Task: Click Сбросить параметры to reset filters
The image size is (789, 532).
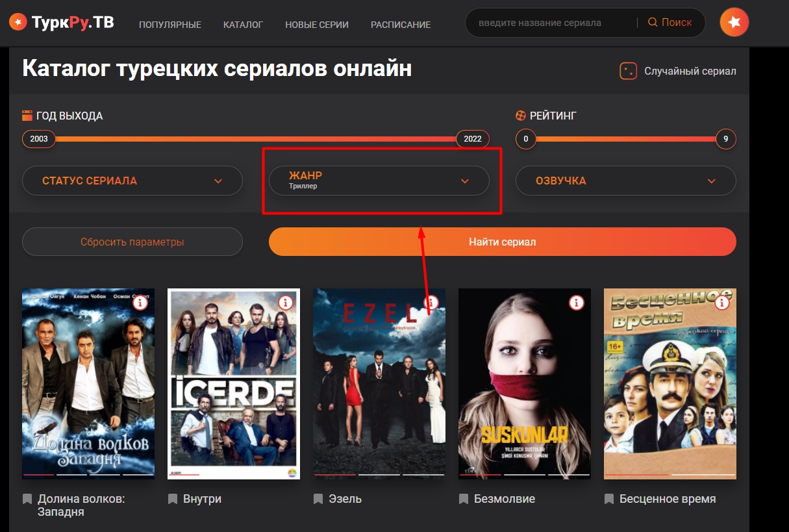Action: (132, 242)
